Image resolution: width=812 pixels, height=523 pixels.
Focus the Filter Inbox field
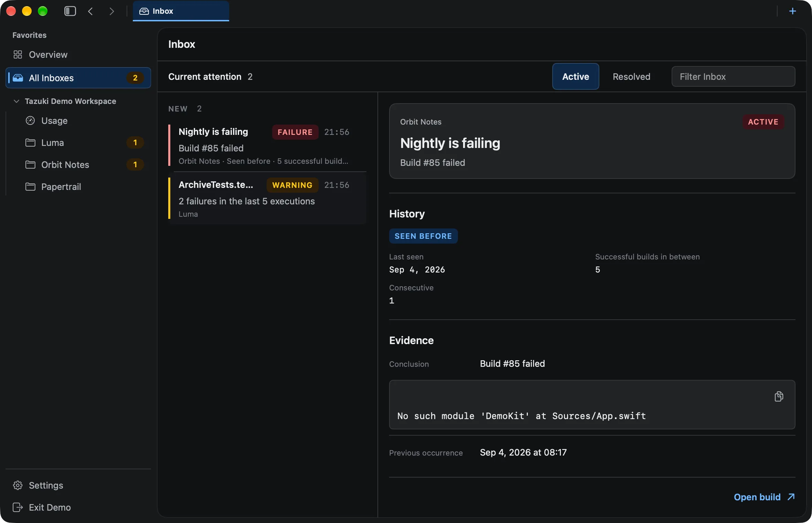pos(733,76)
